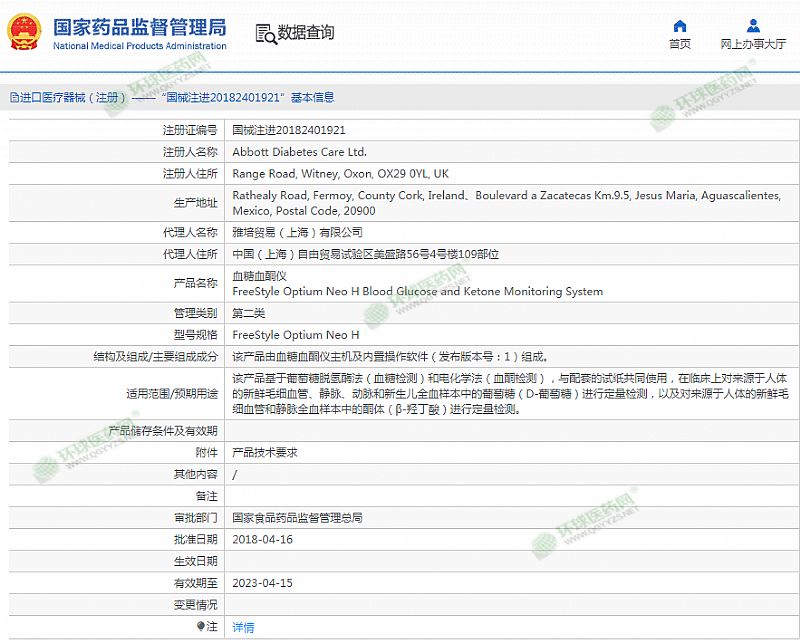Click expiry date 2023-04-15

coord(262,582)
